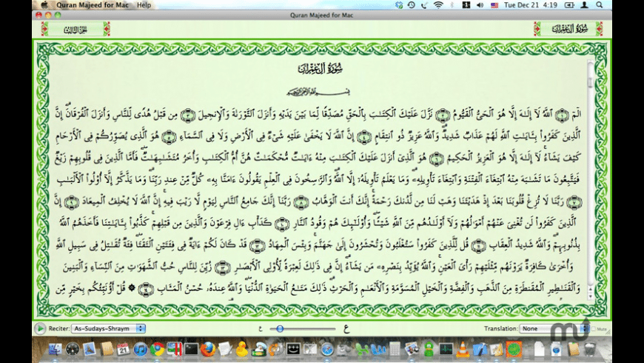
Task: Click the verse 8 marker in the fifth line
Action: pyautogui.click(x=301, y=202)
